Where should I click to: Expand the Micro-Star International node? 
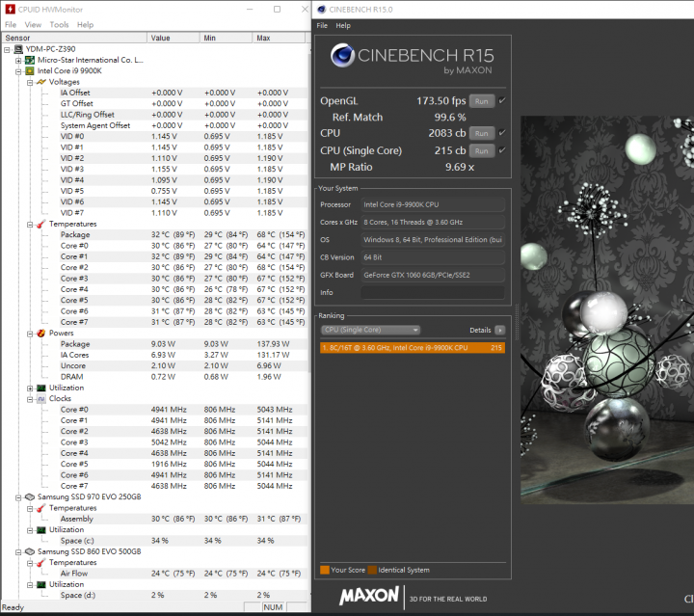coord(18,60)
